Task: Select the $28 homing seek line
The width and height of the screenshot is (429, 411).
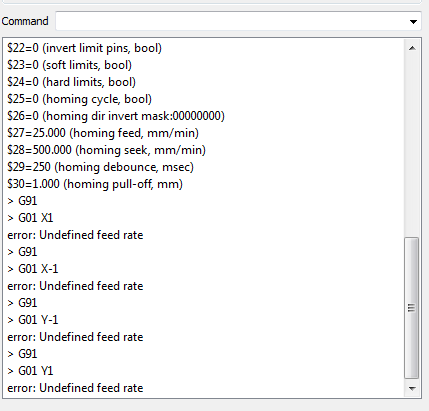Action: pos(106,150)
